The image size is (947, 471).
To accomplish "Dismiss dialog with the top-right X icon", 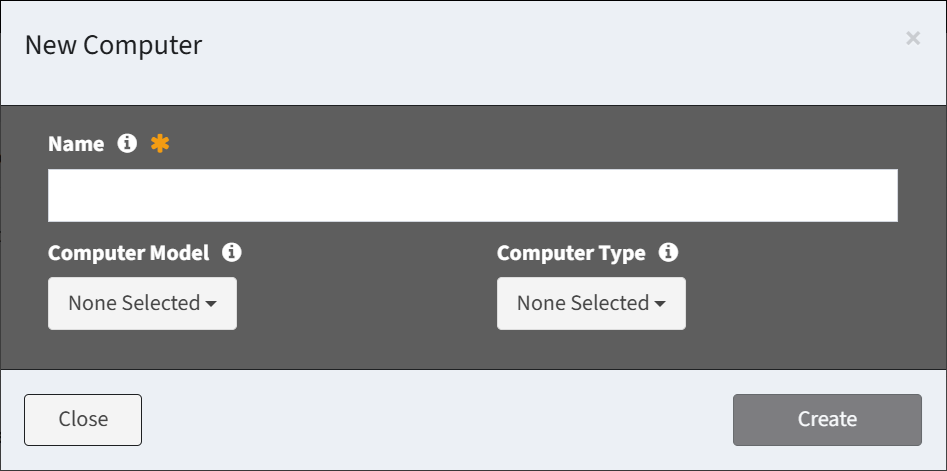I will click(913, 39).
